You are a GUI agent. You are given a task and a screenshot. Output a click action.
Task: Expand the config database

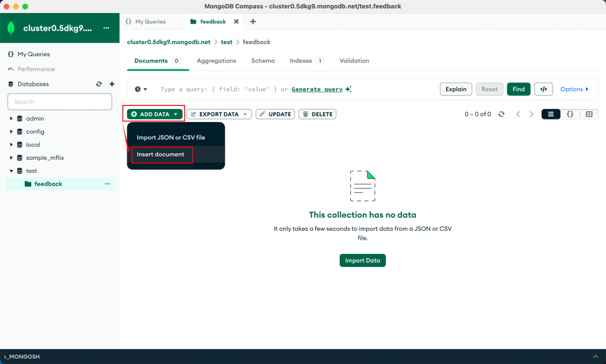[x=11, y=132]
